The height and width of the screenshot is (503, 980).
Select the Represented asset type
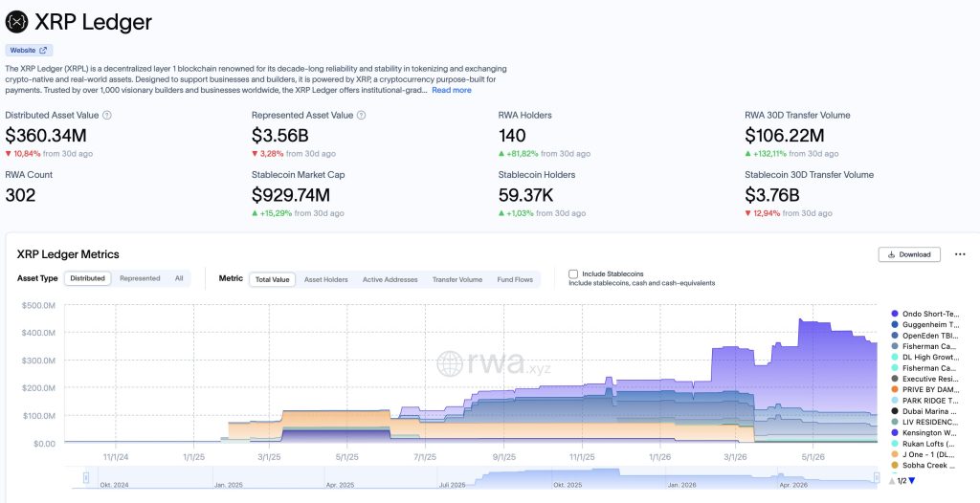click(140, 278)
